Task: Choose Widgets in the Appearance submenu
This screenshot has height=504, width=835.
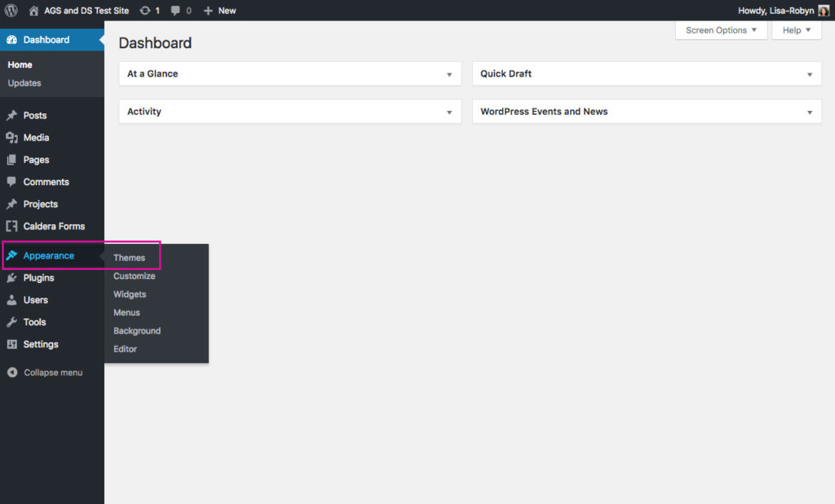Action: point(130,294)
